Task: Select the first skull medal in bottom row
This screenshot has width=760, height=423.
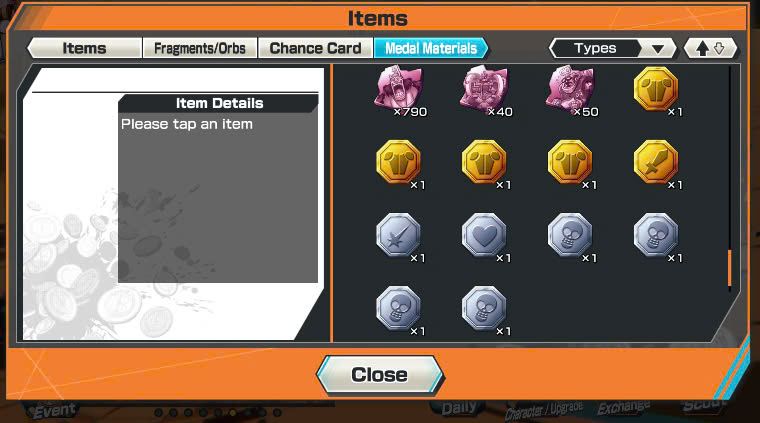Action: coord(398,308)
